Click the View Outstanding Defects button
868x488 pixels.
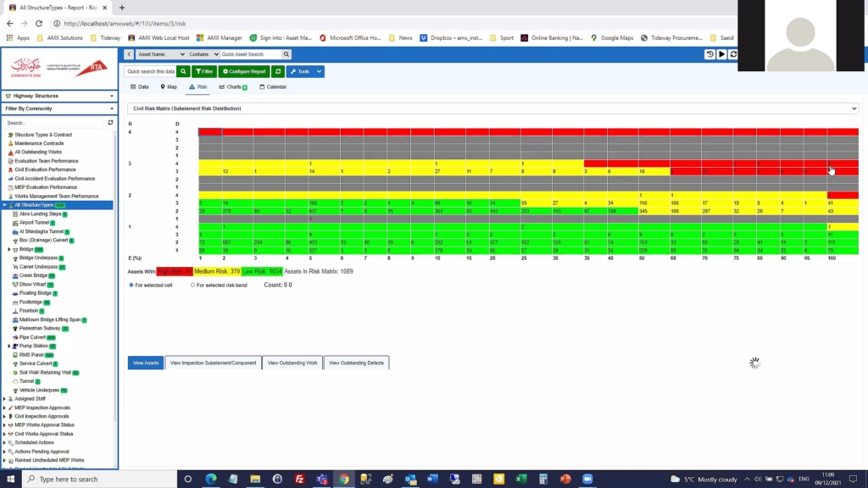tap(356, 363)
